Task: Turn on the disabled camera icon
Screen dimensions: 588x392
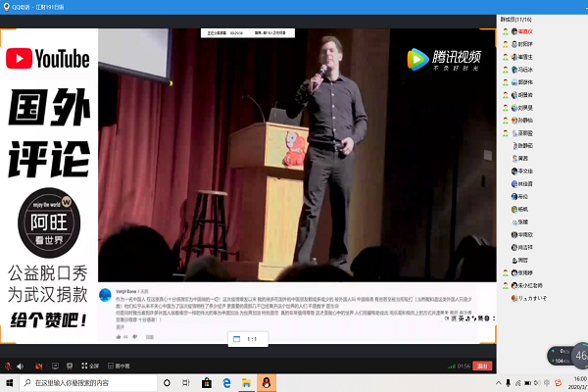Action: point(38,367)
